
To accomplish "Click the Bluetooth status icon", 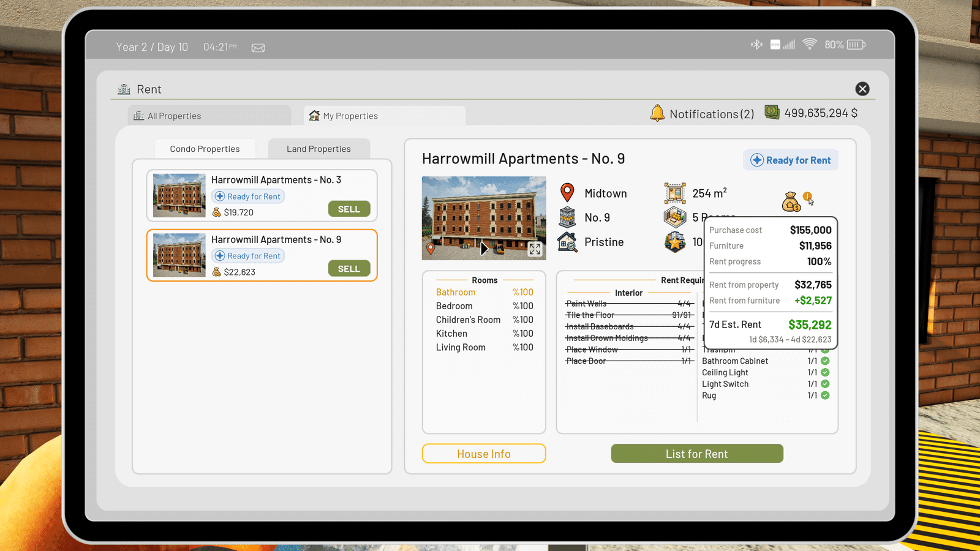I will point(757,44).
